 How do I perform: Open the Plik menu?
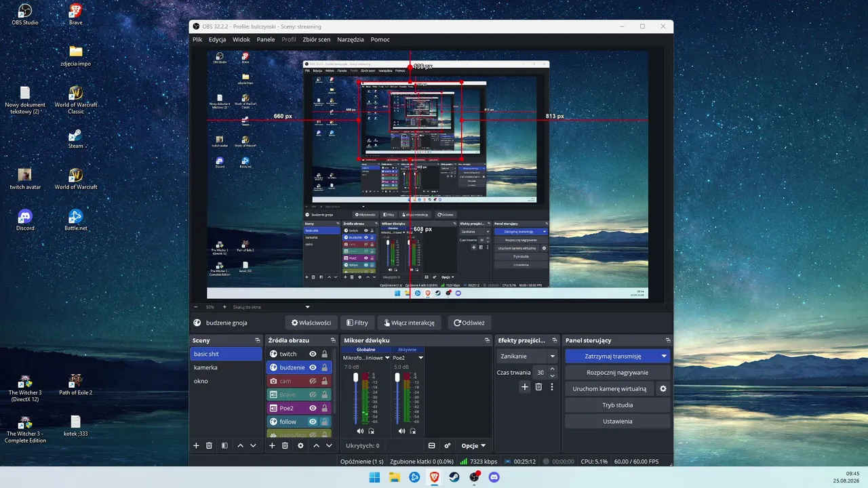click(197, 39)
